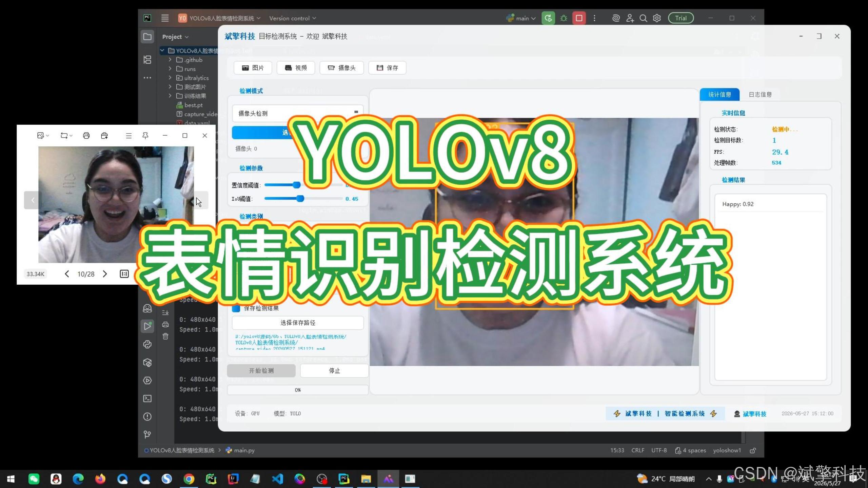The height and width of the screenshot is (488, 868).
Task: Click the CRLF line separator indicator
Action: 638,450
